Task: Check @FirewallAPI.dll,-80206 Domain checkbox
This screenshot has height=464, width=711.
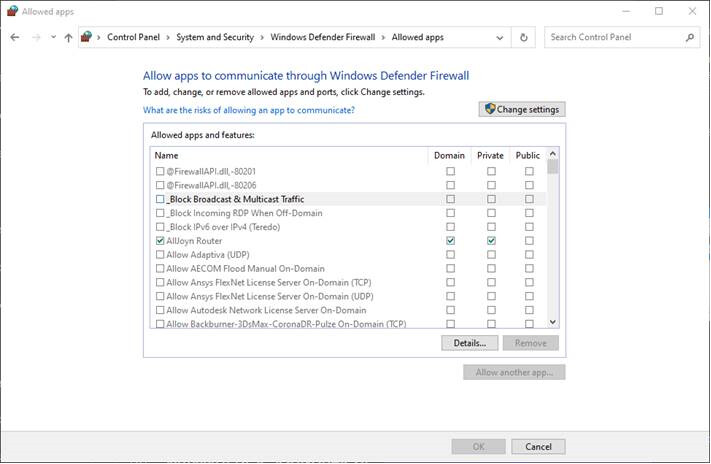Action: pos(450,185)
